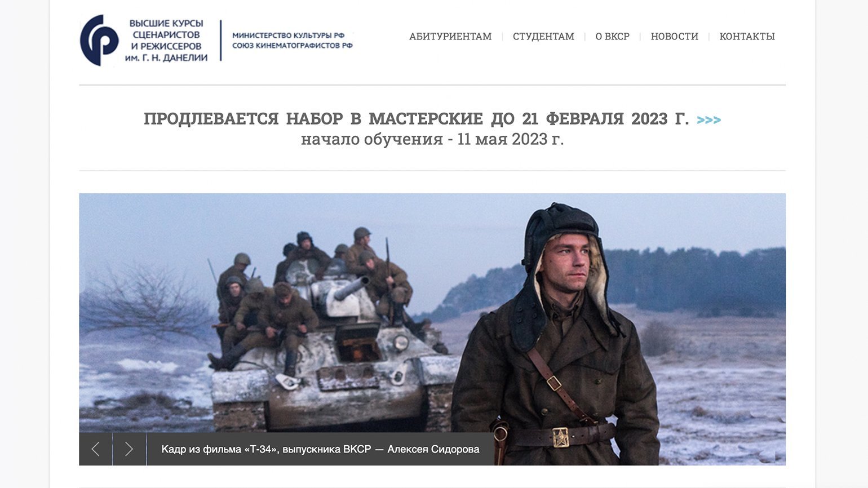Click the Т-34 film slide caption
The width and height of the screenshot is (868, 488).
320,449
